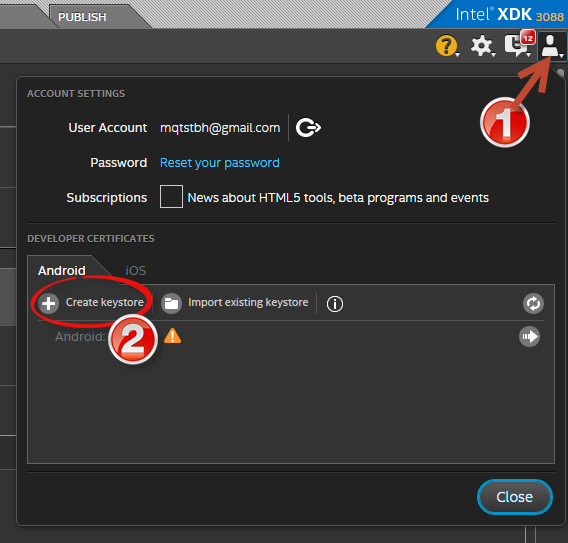Click the Import existing keystore label
This screenshot has height=543, width=568.
248,302
